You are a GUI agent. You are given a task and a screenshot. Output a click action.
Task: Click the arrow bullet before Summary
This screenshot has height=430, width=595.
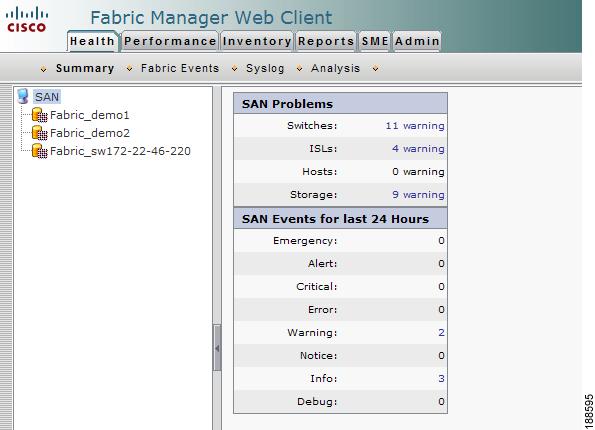(44, 69)
